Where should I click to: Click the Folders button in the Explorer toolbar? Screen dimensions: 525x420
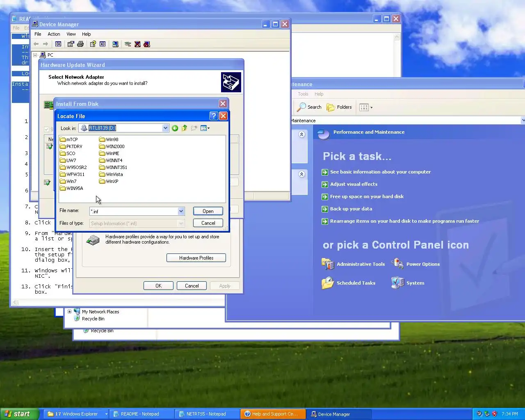(339, 107)
